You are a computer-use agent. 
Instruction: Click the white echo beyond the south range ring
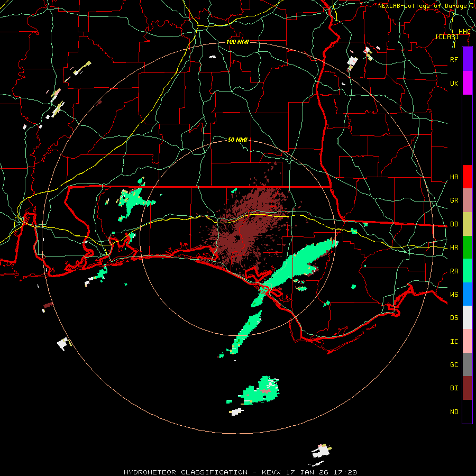(322, 451)
